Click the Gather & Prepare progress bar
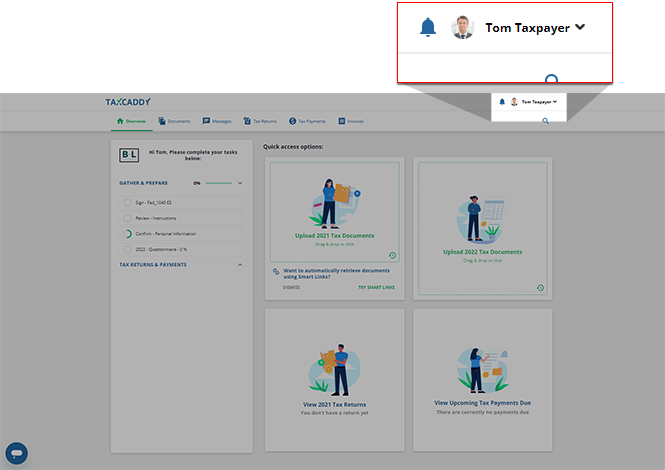The width and height of the screenshot is (665, 470). pos(218,183)
